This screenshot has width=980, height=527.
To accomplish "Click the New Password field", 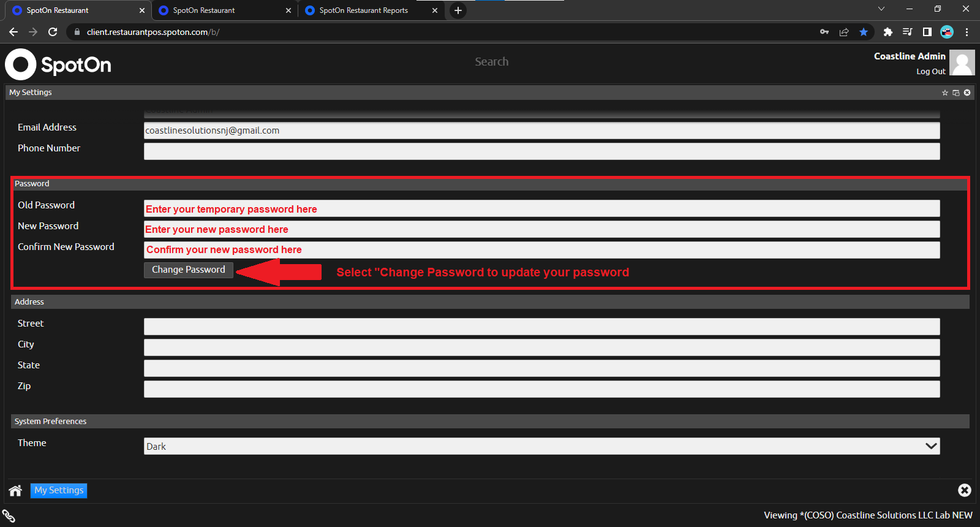I will tap(542, 229).
